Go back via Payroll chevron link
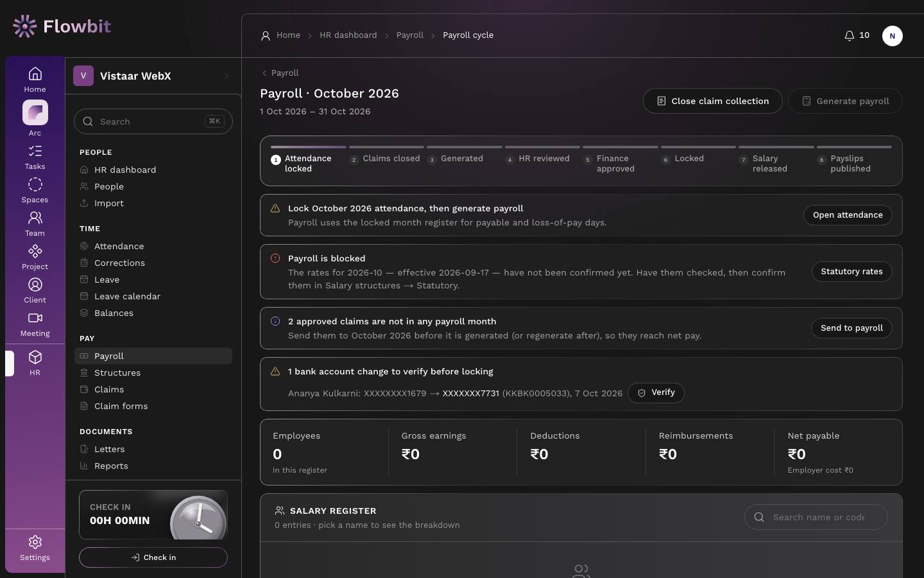This screenshot has width=924, height=578. (x=280, y=73)
